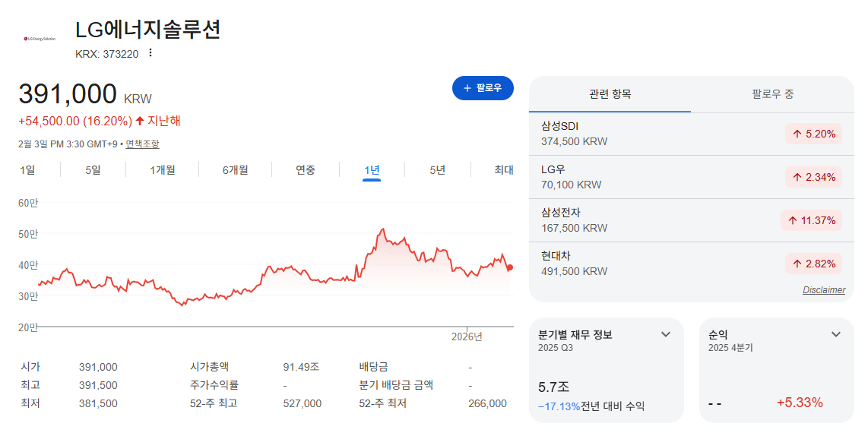Image resolution: width=868 pixels, height=436 pixels.
Task: Click the +54,500.00 (16.20%) change text
Action: 75,122
